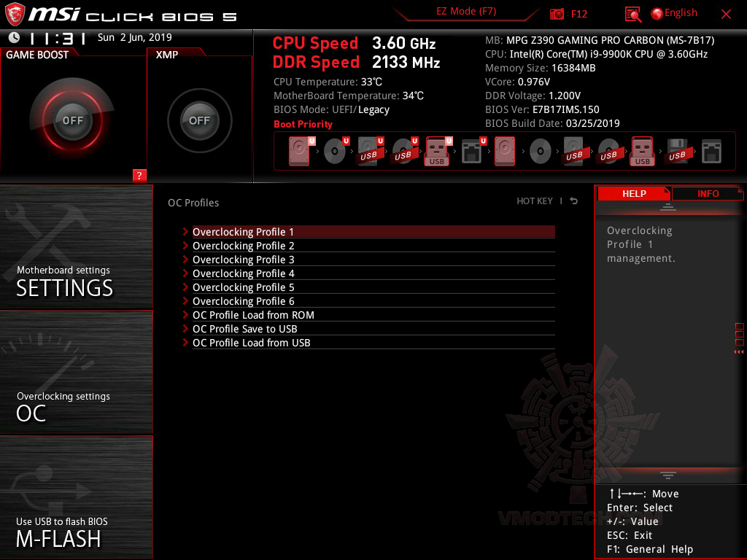Screen dimensions: 747x560
Task: Click the MSI dragon shield emblem top left
Action: click(15, 12)
